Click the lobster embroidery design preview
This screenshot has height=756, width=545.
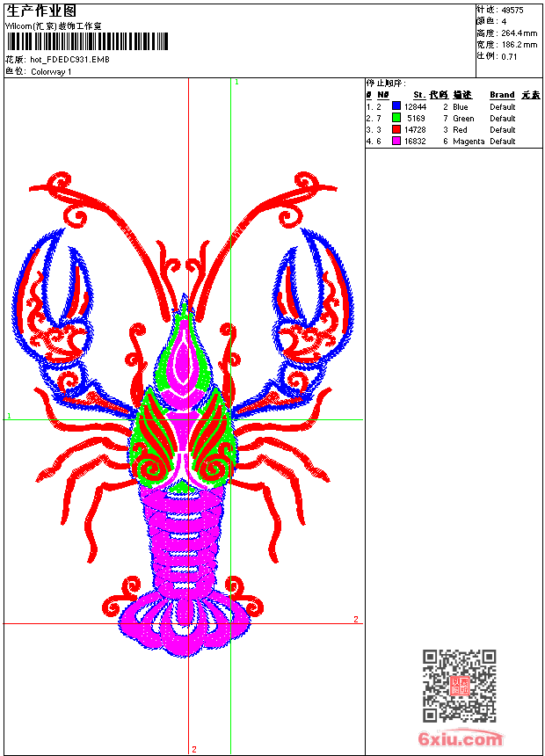183,414
